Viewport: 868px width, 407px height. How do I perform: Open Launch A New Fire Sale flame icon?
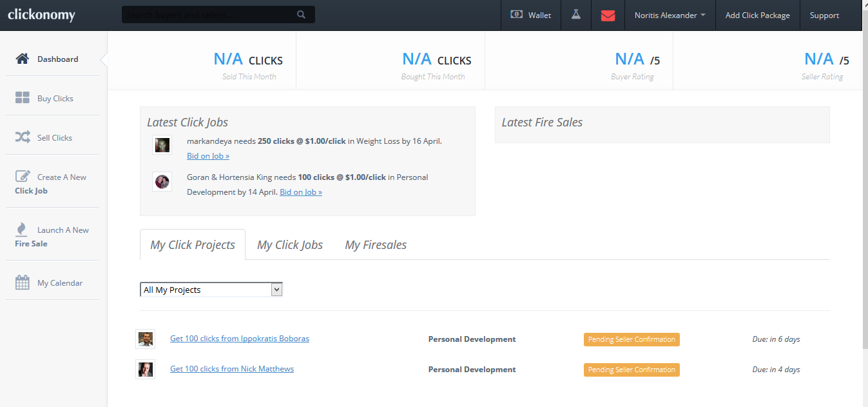(21, 230)
